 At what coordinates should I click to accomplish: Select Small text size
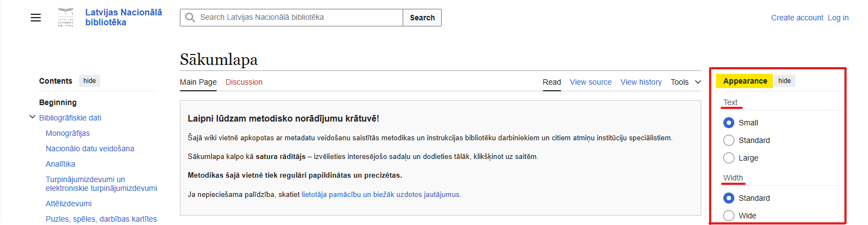click(729, 123)
